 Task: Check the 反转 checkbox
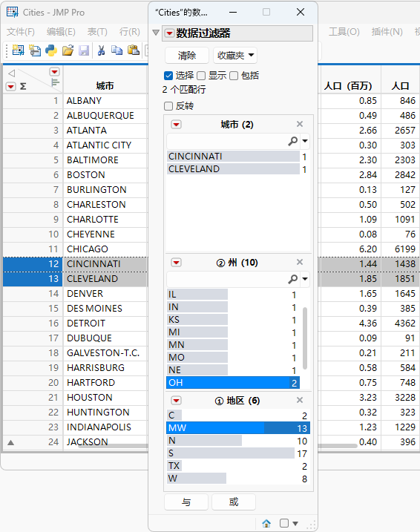(168, 106)
